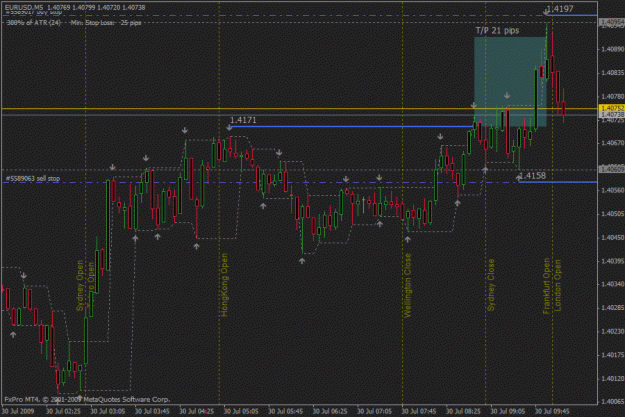
Task: Click the 1.40738 current price tag
Action: (x=611, y=114)
